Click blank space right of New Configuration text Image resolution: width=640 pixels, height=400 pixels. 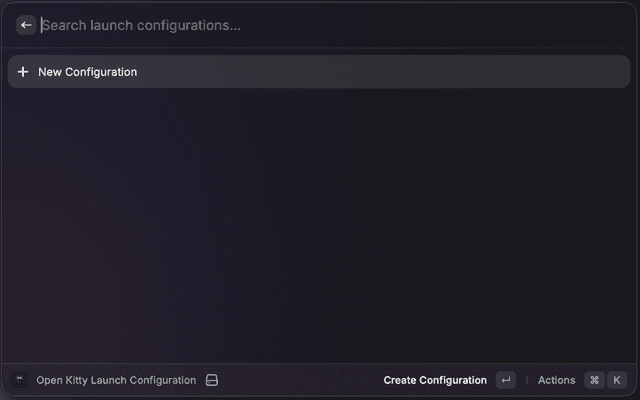380,72
